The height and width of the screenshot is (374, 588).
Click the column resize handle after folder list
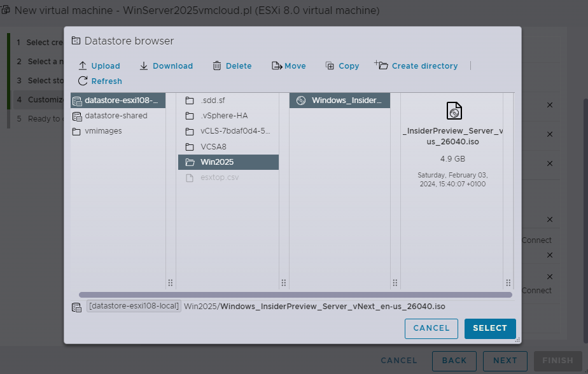click(x=284, y=282)
